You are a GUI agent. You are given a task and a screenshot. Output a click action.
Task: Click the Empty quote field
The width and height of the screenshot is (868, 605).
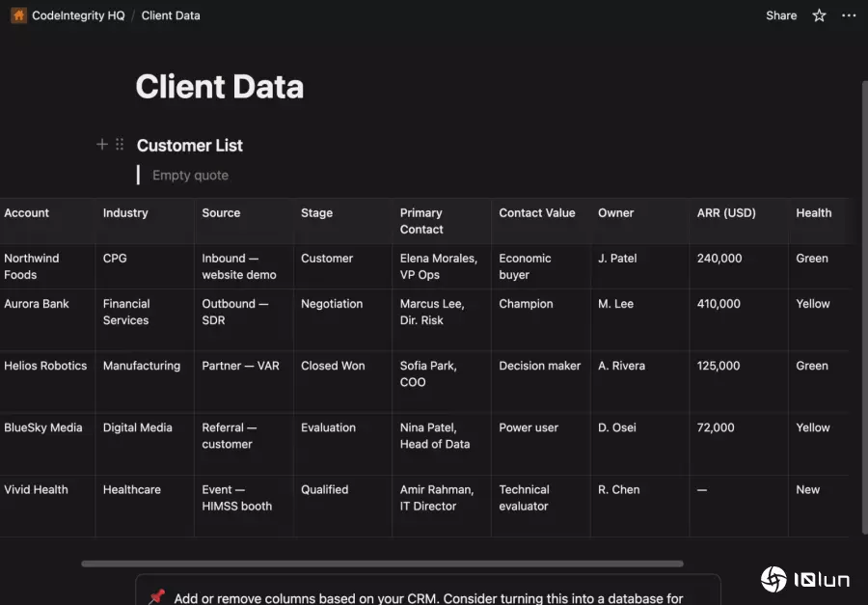coord(191,176)
